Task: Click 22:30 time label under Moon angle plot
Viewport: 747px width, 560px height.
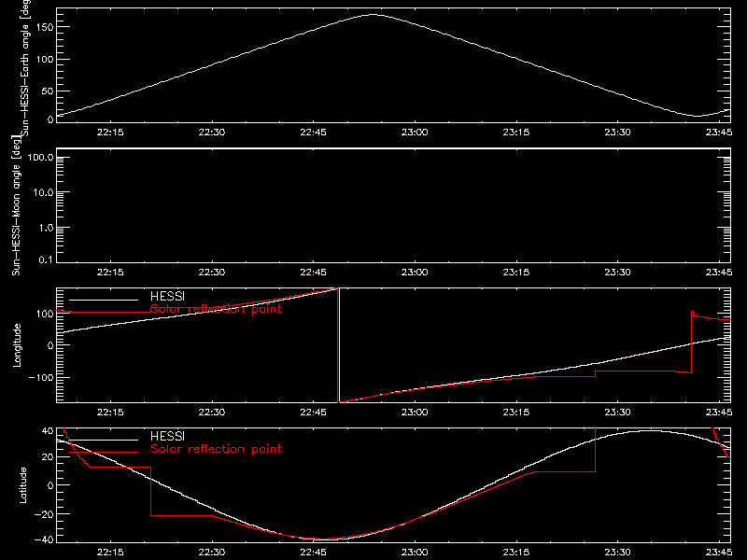Action: pos(212,273)
